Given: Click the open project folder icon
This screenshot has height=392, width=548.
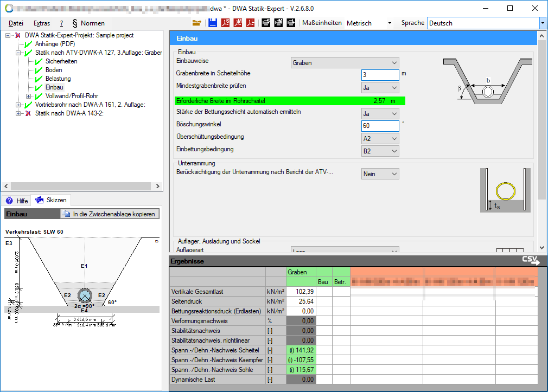Looking at the screenshot, I should 197,23.
